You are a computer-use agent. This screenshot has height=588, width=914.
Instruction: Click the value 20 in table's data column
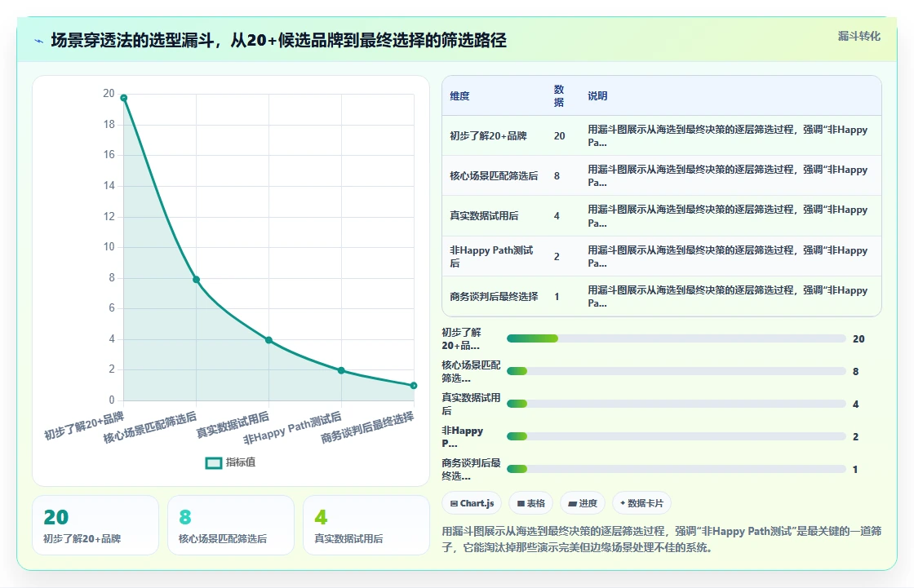pos(559,135)
